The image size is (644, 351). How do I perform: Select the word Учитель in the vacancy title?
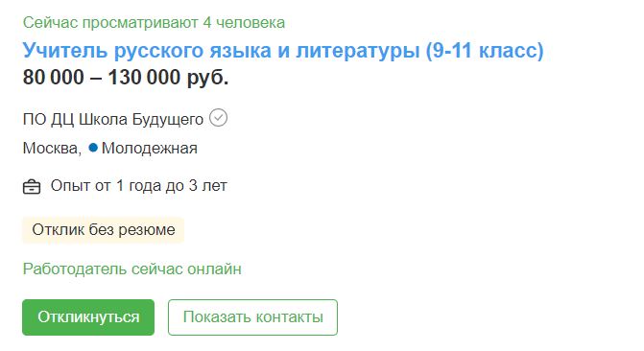[65, 51]
